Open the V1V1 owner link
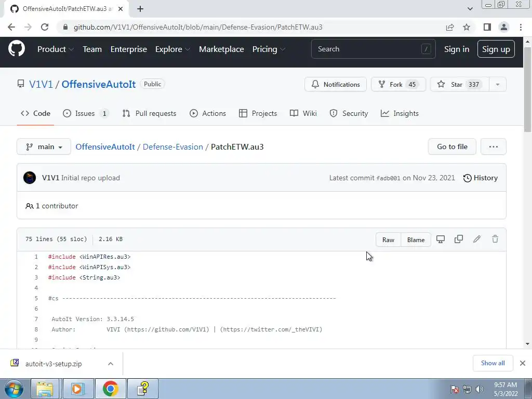 pyautogui.click(x=41, y=84)
